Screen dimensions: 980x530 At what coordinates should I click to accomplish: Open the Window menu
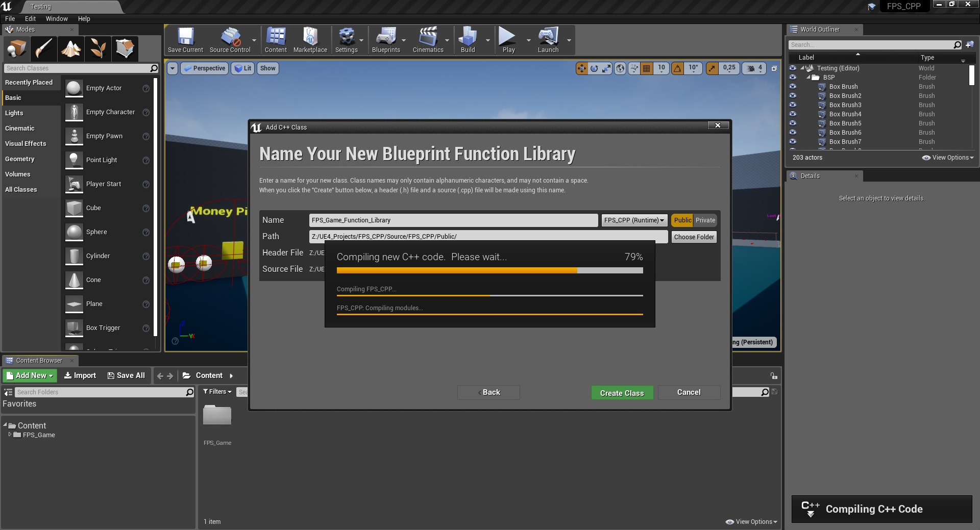pos(57,19)
